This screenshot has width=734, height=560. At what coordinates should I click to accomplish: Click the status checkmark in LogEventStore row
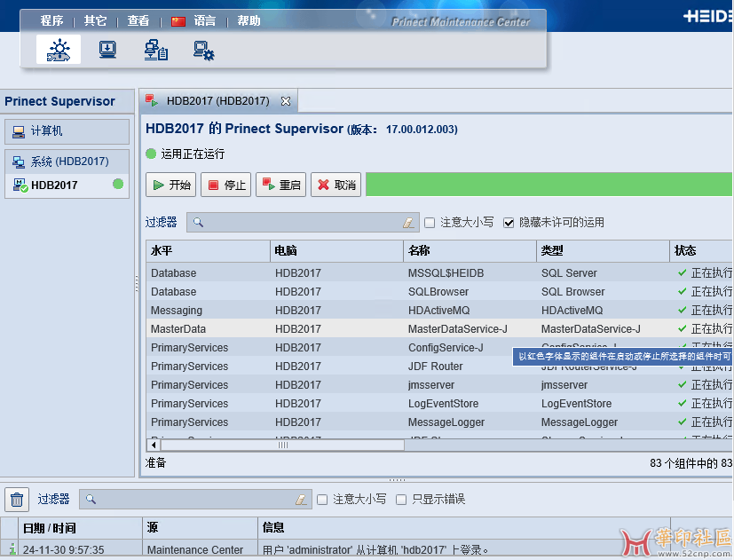[x=682, y=403]
